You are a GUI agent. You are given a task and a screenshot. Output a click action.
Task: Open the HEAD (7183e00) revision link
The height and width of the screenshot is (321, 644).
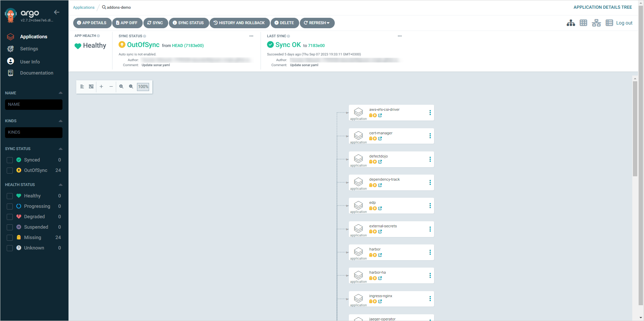(x=188, y=46)
